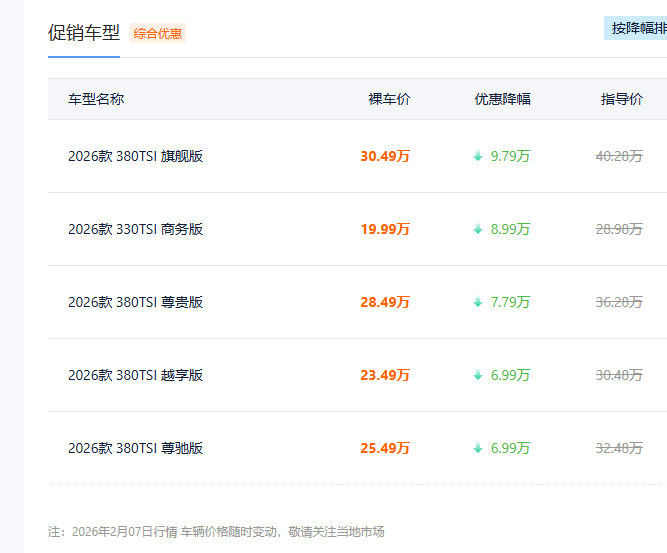667x553 pixels.
Task: Sort using the 按降幅排 button
Action: pos(638,28)
